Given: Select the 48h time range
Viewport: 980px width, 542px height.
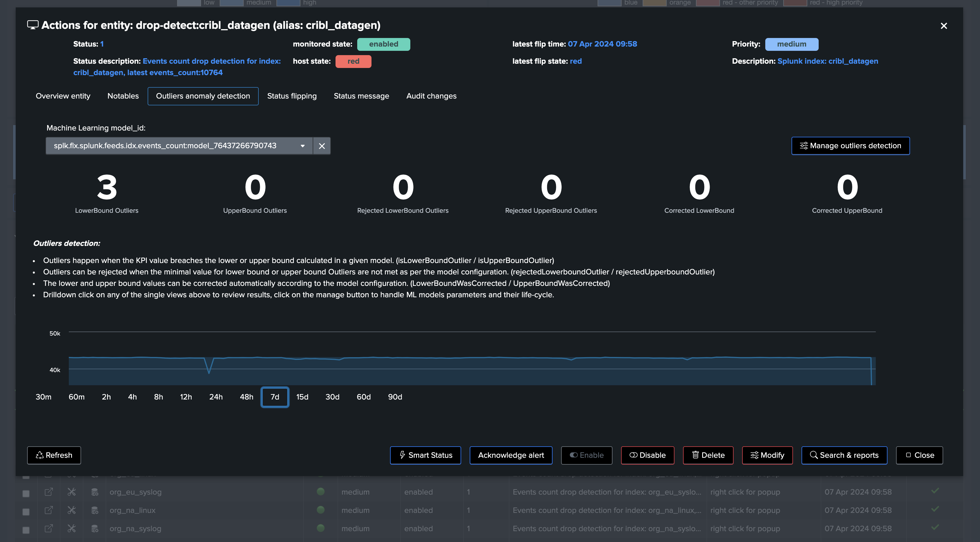Looking at the screenshot, I should [246, 397].
